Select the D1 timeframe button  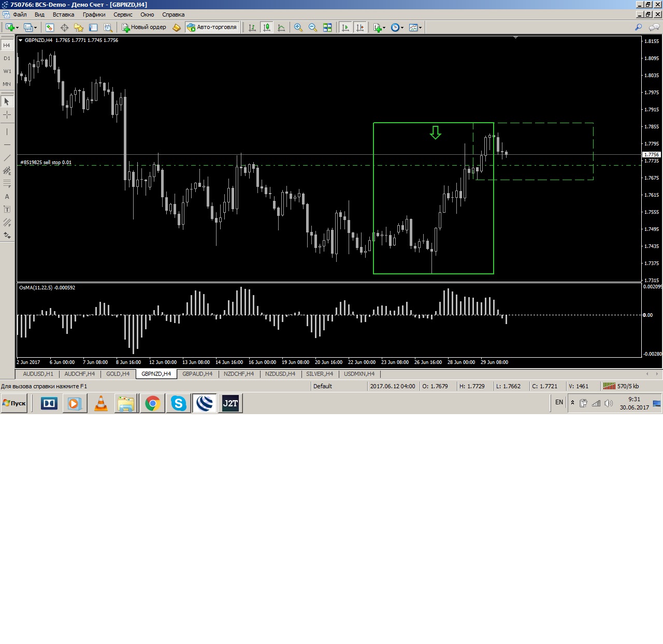[x=7, y=58]
